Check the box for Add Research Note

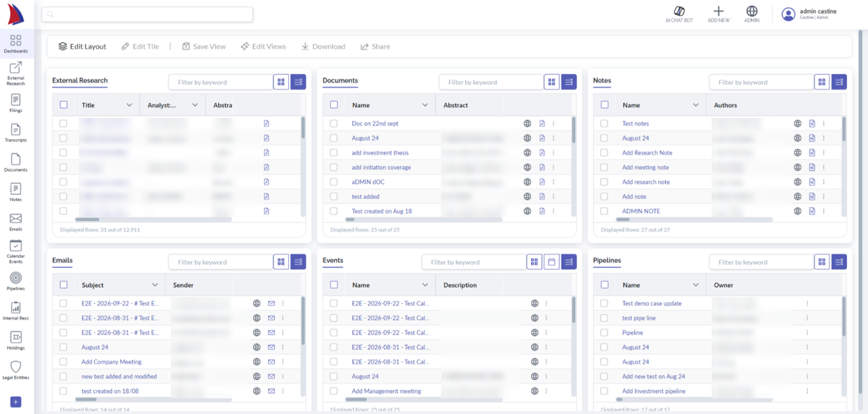pyautogui.click(x=604, y=153)
